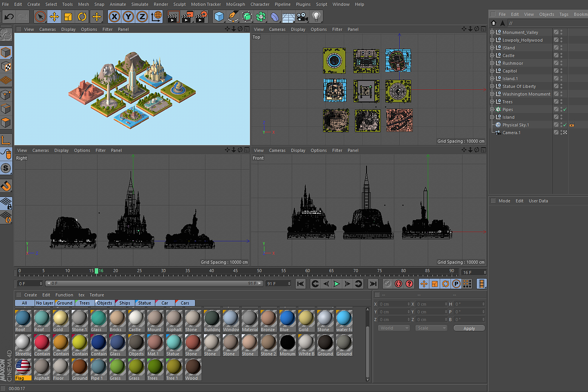Open the Array/cloner green objects icon
Viewport: 588px width, 392px height.
(x=261, y=17)
